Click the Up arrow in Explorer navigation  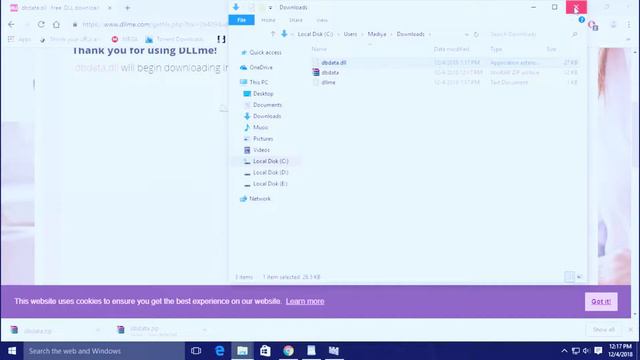(x=273, y=34)
